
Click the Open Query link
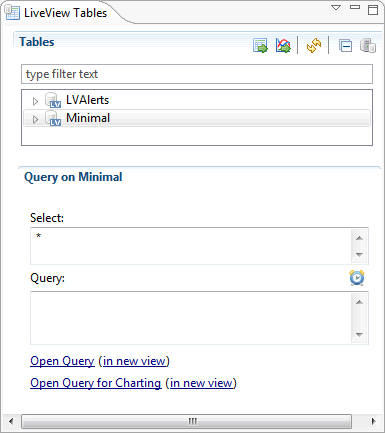point(62,361)
